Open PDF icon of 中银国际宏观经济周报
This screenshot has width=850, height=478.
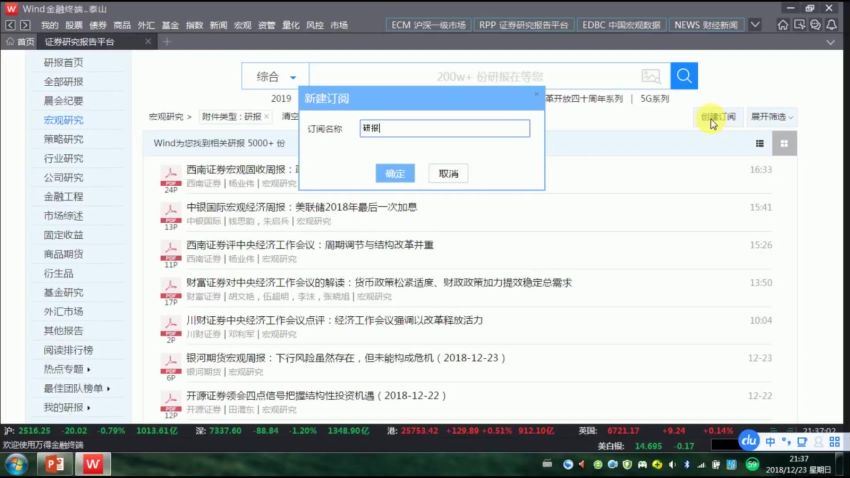point(170,214)
